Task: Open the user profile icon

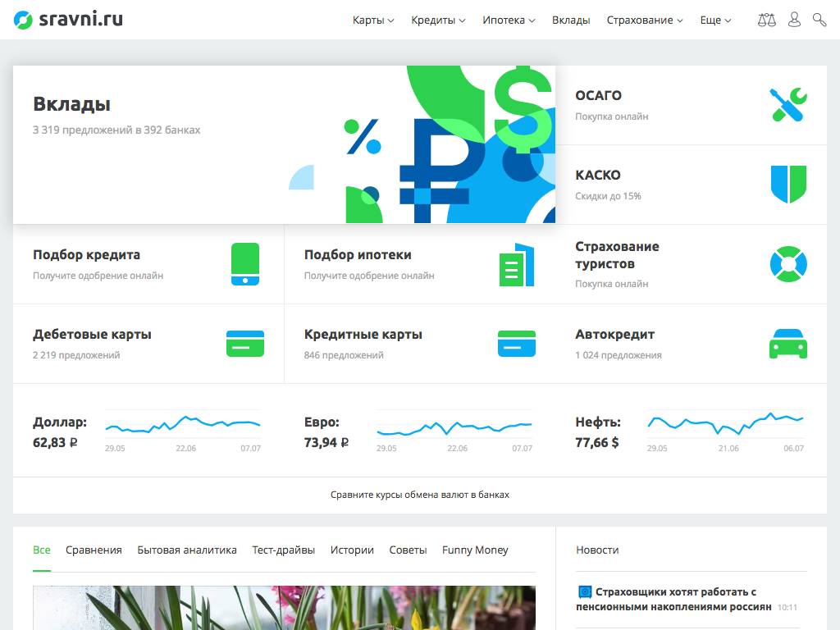Action: pyautogui.click(x=793, y=20)
